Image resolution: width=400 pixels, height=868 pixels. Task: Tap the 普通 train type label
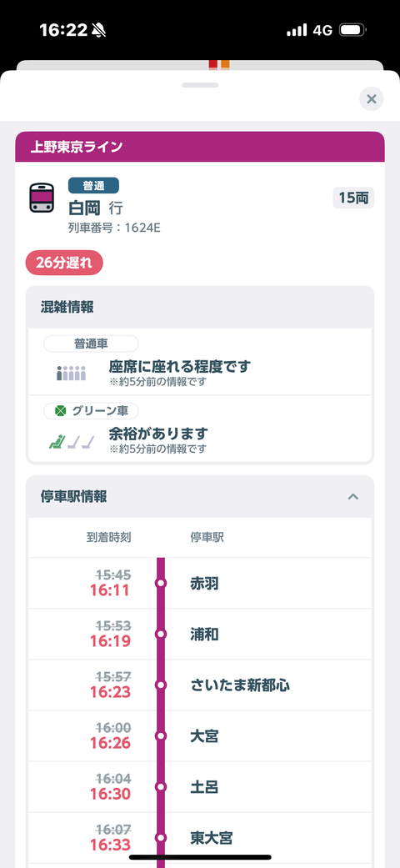93,185
